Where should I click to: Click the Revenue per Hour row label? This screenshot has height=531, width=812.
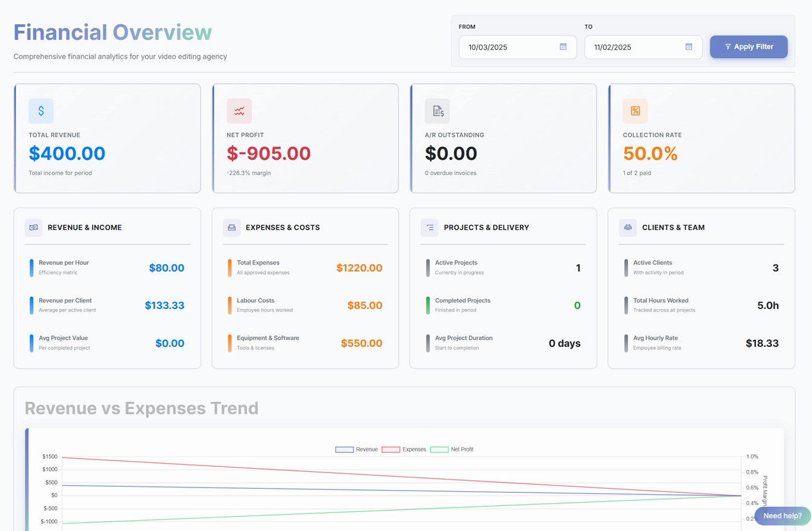pyautogui.click(x=63, y=262)
